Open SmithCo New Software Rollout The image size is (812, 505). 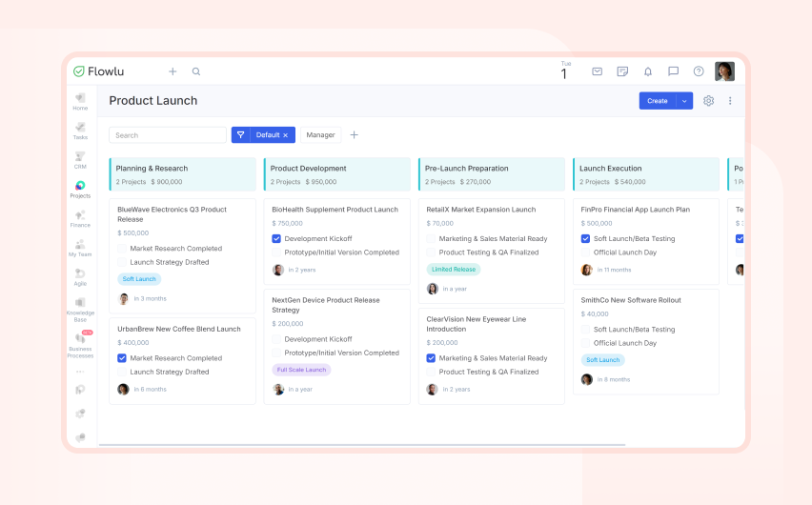tap(631, 300)
